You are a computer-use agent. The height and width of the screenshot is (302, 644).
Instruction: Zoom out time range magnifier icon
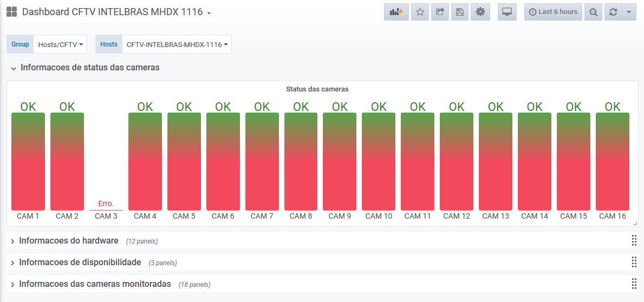coord(593,12)
